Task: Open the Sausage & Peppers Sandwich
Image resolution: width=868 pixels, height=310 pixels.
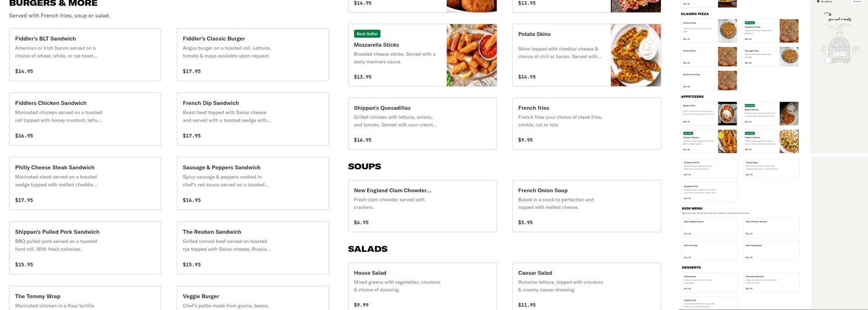Action: (x=252, y=184)
